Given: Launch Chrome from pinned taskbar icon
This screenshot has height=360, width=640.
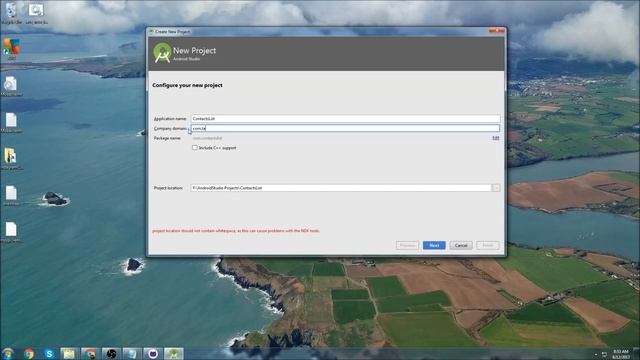Looking at the screenshot, I should [29, 354].
